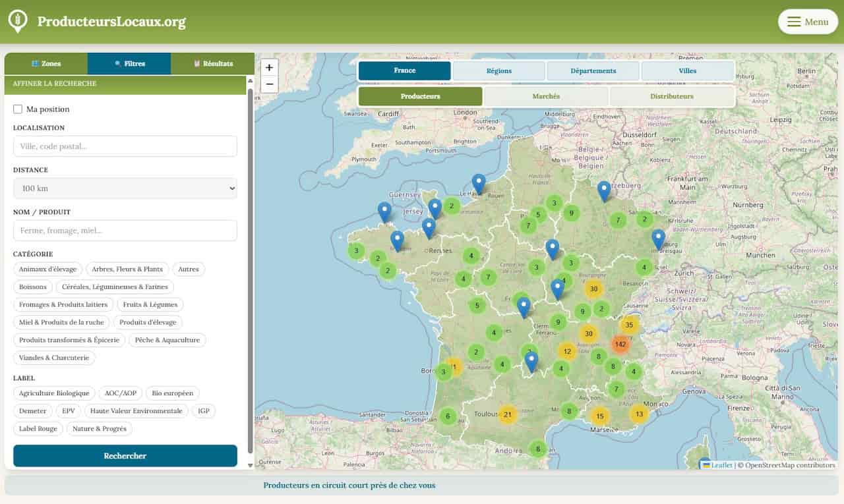Screen dimensions: 844x504
Task: Select the Régions map level tab
Action: pyautogui.click(x=499, y=70)
